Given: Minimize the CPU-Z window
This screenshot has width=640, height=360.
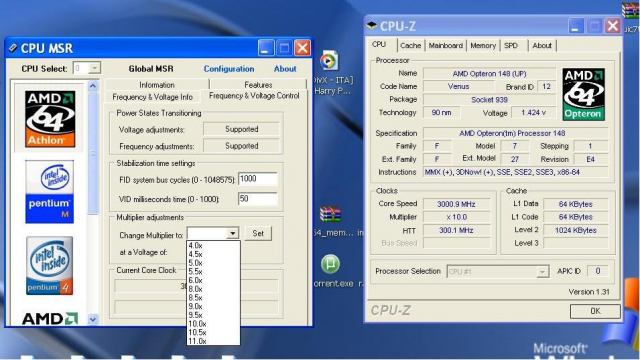Looking at the screenshot, I should (576, 26).
